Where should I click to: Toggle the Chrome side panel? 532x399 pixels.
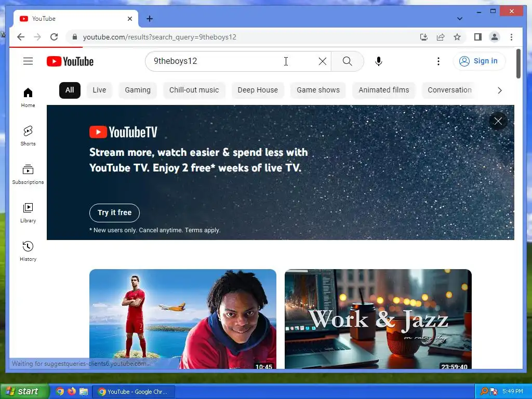pos(478,37)
